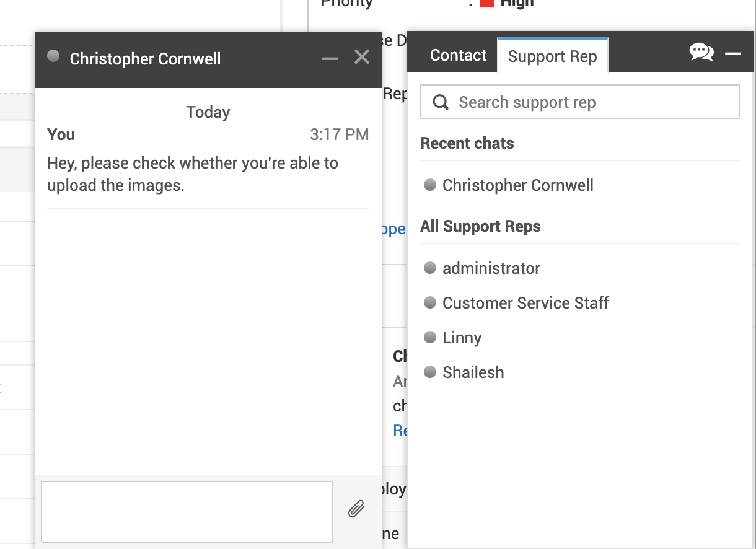
Task: Collapse the support rep chat panel
Action: [x=733, y=54]
